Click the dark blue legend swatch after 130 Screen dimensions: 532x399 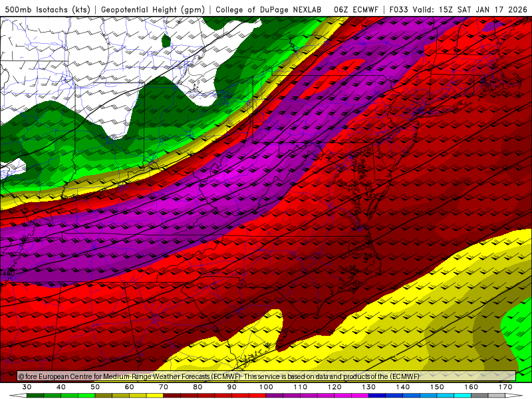click(377, 396)
